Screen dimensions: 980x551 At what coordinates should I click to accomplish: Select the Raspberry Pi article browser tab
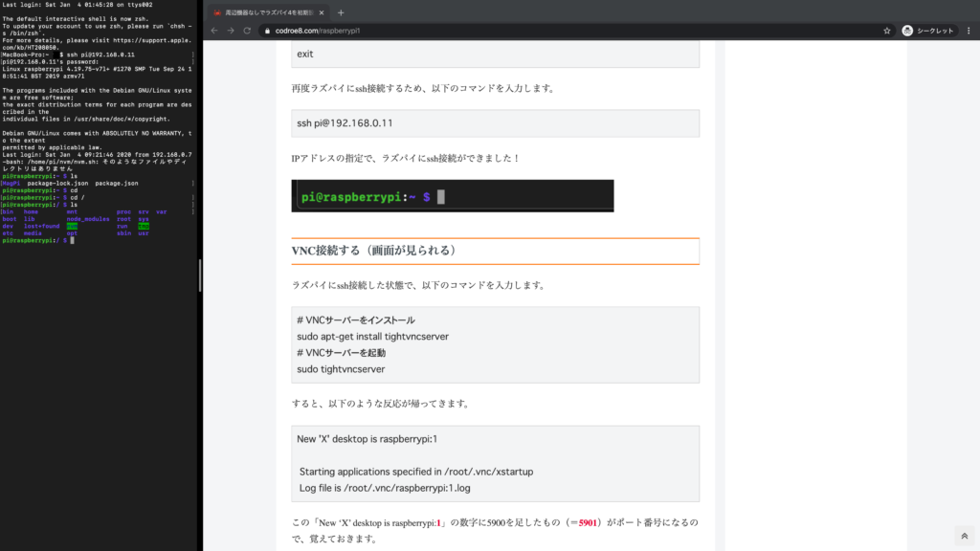[268, 12]
